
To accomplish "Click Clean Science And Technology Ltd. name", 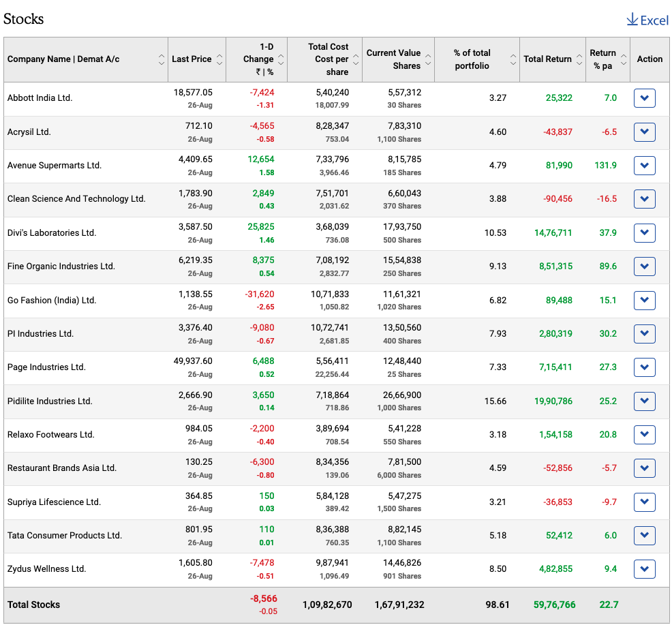I will 76,199.
